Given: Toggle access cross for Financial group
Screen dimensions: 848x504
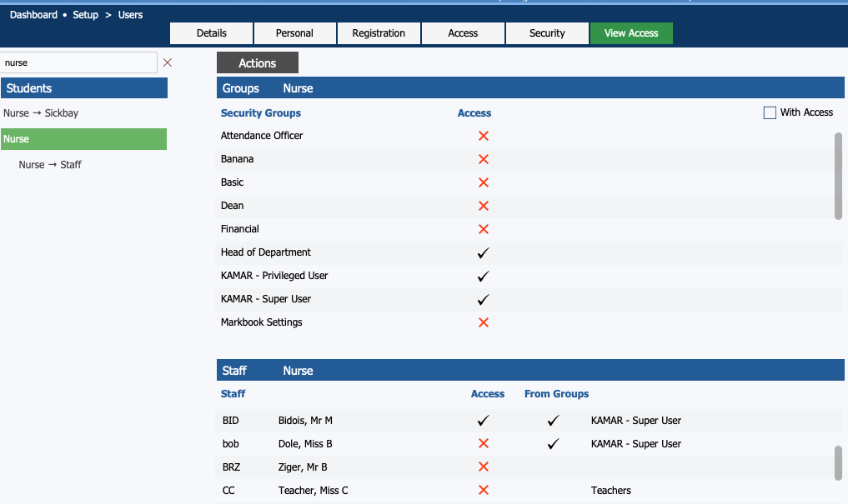Looking at the screenshot, I should (x=483, y=229).
